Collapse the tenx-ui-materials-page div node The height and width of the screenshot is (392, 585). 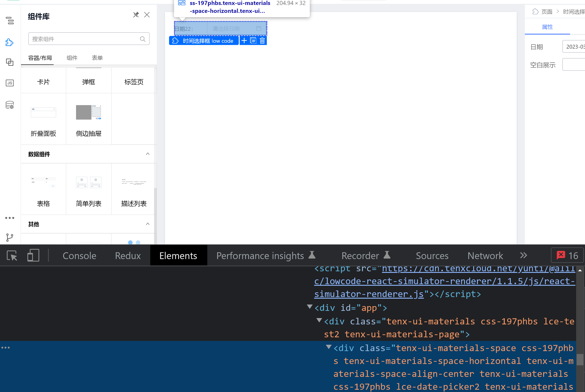pos(319,320)
